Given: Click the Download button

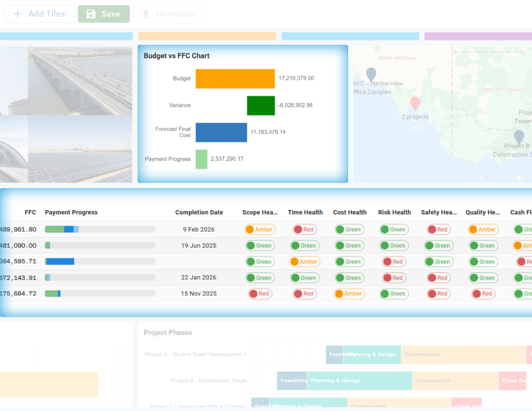Looking at the screenshot, I should 169,13.
